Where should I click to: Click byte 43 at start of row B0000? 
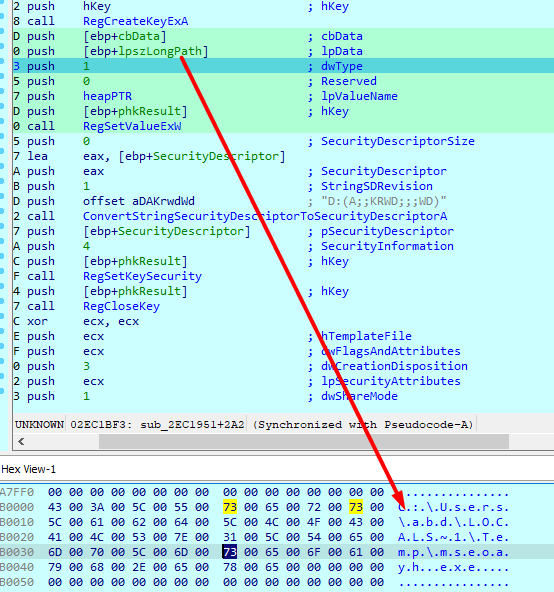point(55,507)
